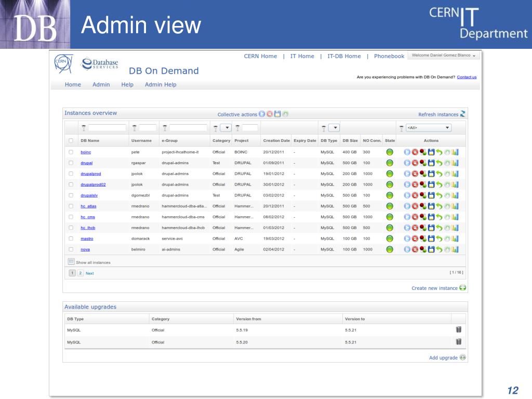Click the red and green balls icon for hc_atlas
This screenshot has height=399, width=532.
(x=423, y=206)
